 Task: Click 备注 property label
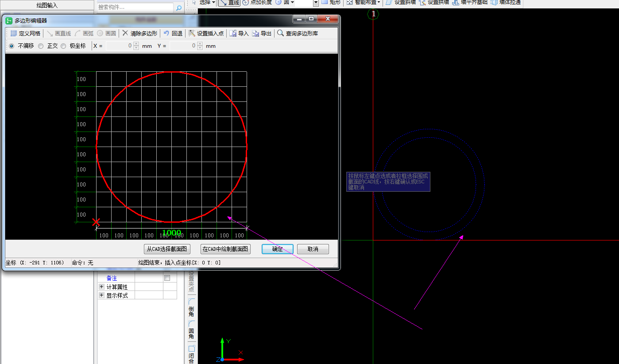click(x=112, y=278)
